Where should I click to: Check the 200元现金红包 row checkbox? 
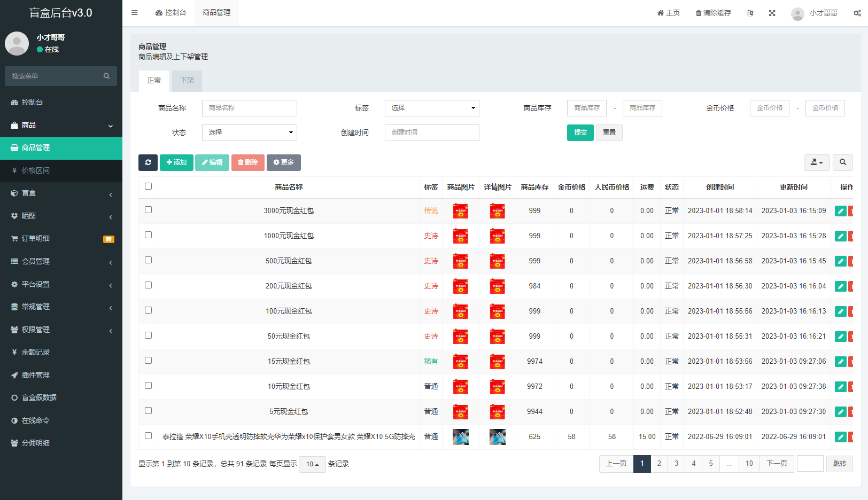148,285
